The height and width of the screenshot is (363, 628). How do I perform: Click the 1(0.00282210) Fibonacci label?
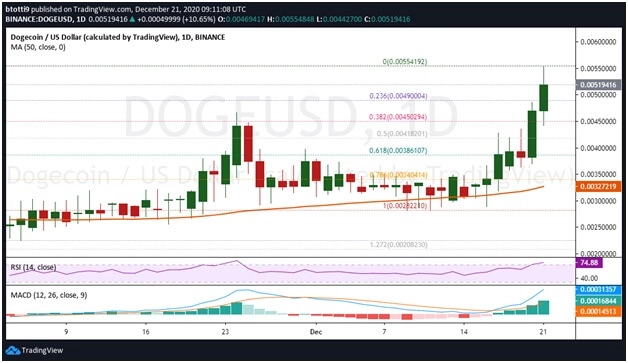pos(405,206)
